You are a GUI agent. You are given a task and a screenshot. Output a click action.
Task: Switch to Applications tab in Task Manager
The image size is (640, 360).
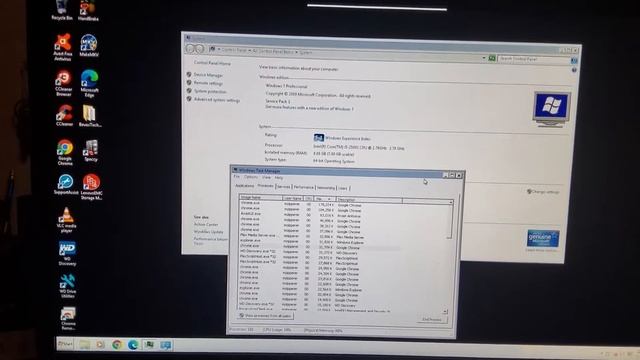[244, 186]
